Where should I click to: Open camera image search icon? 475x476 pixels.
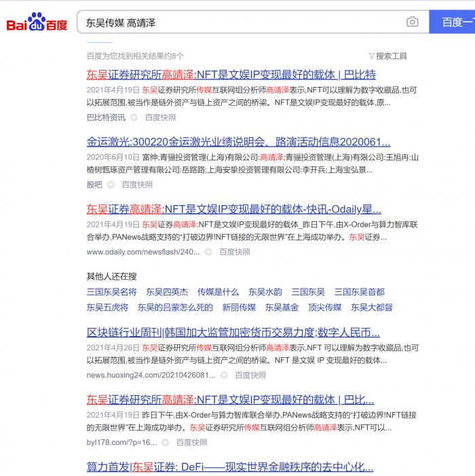412,22
